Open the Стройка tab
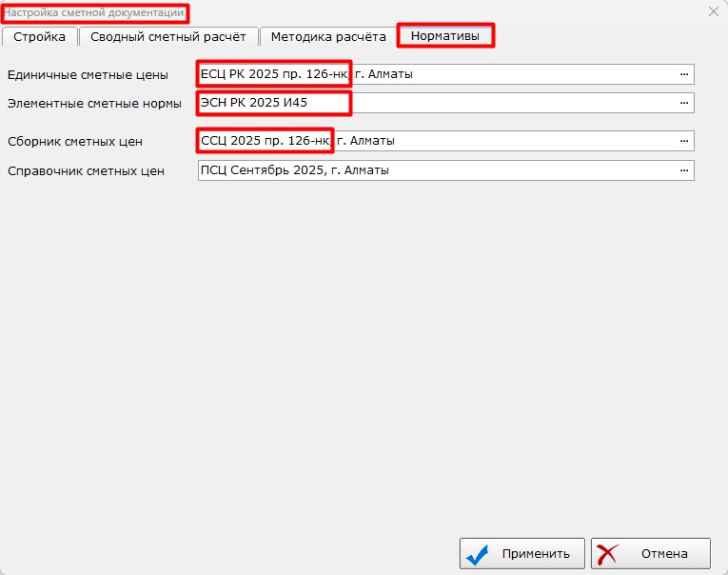Viewport: 728px width, 575px height. (x=39, y=37)
